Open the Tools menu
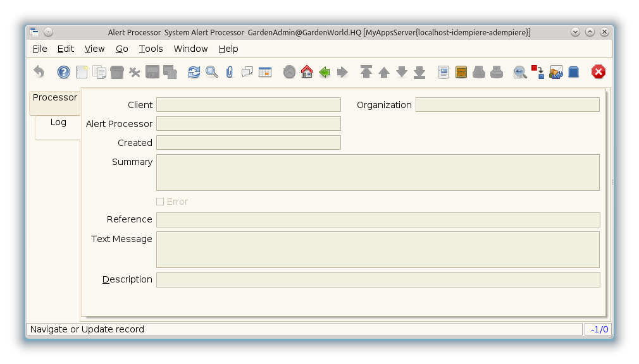 [x=151, y=49]
